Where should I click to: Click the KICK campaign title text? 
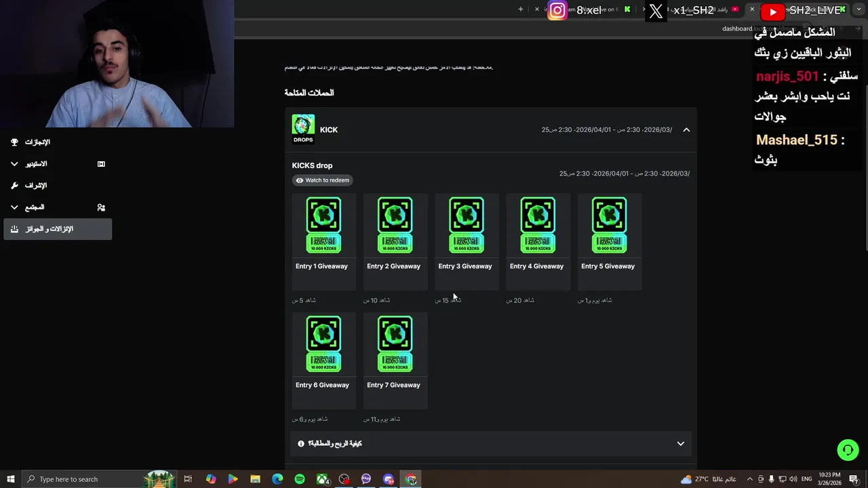coord(329,129)
